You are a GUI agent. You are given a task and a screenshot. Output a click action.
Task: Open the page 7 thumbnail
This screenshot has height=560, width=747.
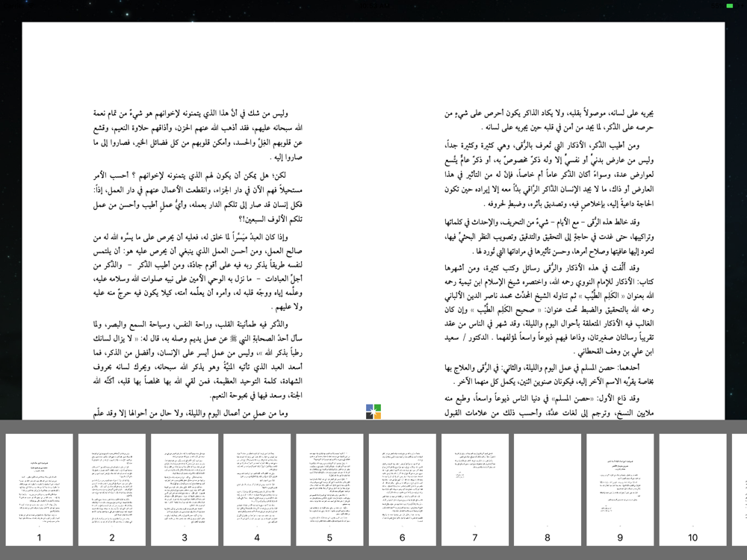pyautogui.click(x=475, y=490)
